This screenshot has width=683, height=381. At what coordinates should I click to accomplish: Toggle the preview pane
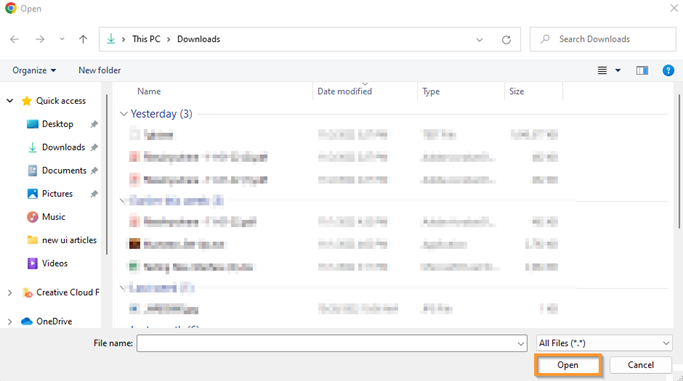[x=642, y=70]
